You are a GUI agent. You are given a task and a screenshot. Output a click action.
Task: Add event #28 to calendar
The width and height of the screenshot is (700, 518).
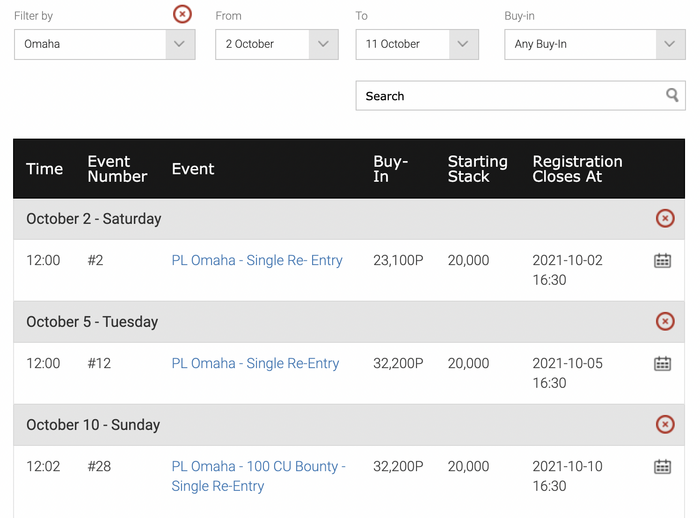[x=662, y=467]
